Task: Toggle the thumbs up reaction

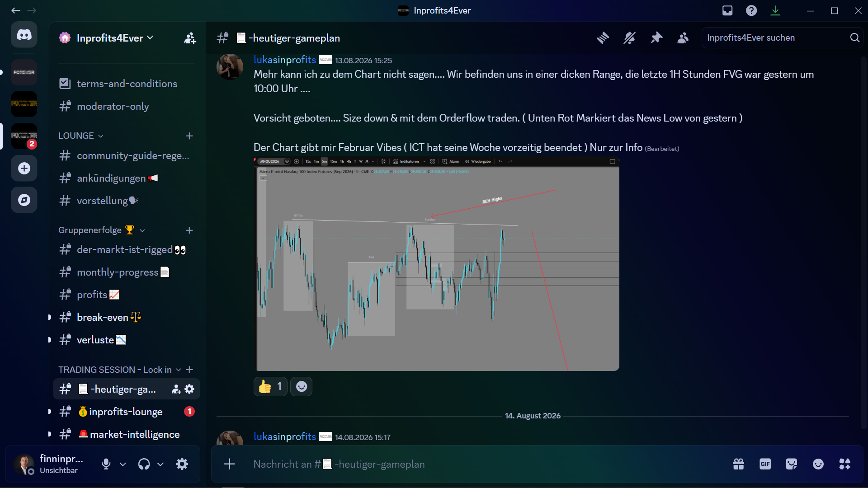Action: point(270,387)
